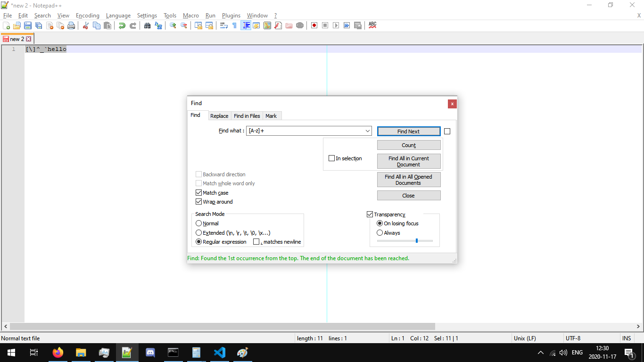Click the Close button in Find dialog

pyautogui.click(x=409, y=196)
